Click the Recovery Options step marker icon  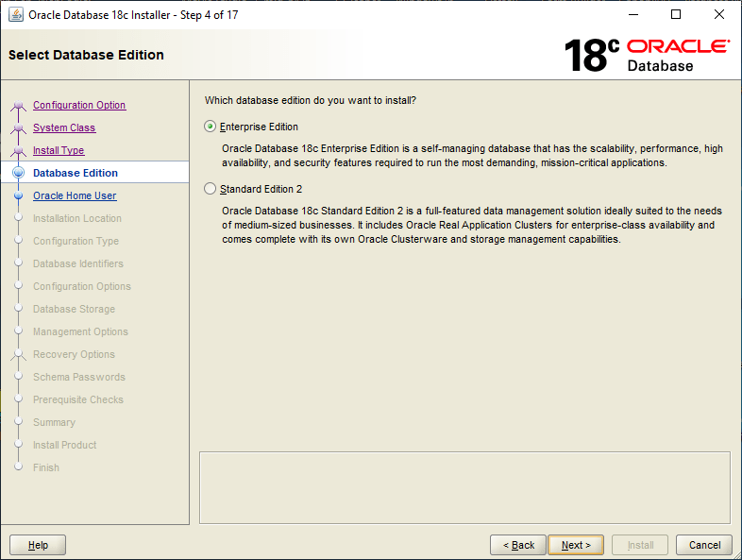click(19, 354)
